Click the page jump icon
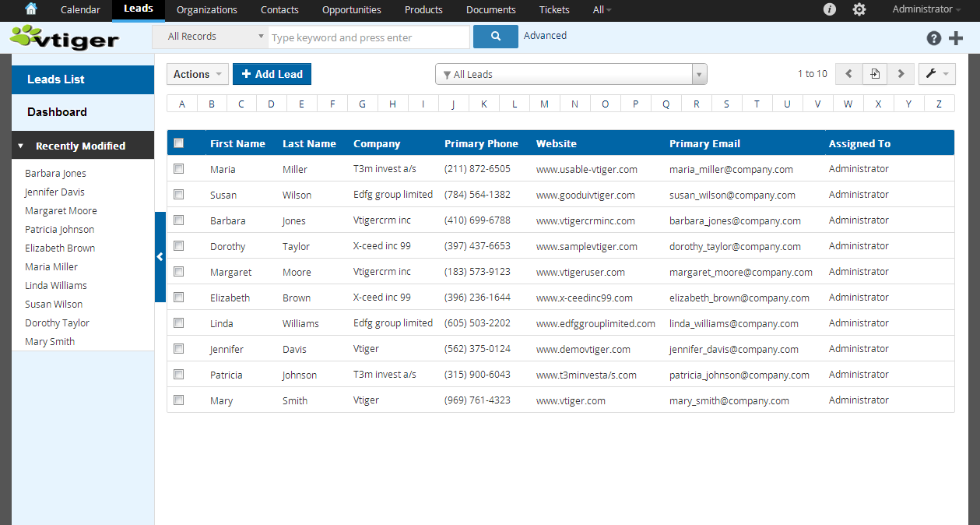Screen dimensions: 980x525 875,74
